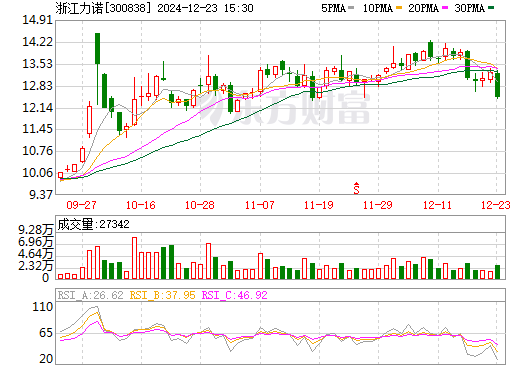The image size is (520, 365).
Task: Click the 65 RSI axis value
Action: tap(46, 333)
